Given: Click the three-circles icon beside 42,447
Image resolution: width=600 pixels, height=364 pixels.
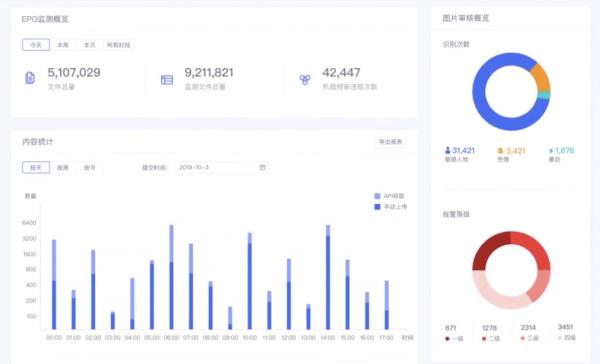Looking at the screenshot, I should coord(305,79).
